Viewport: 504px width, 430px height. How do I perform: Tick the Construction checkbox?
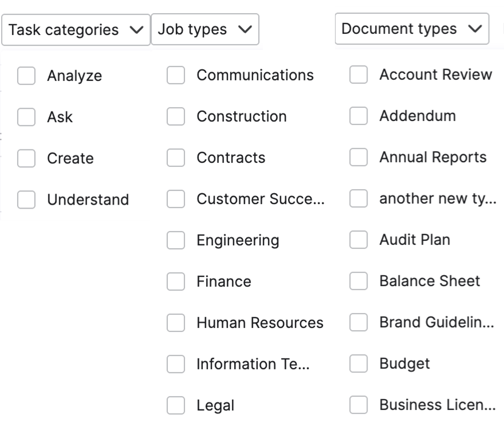coord(176,117)
